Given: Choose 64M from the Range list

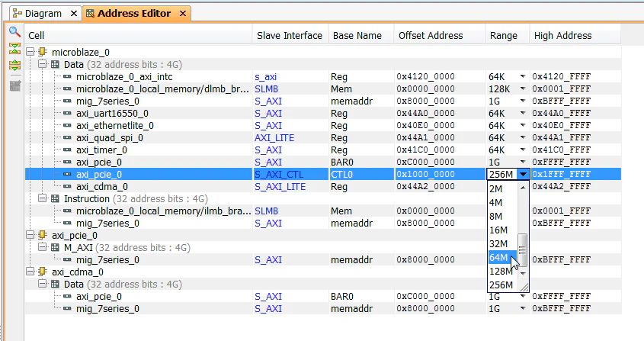Looking at the screenshot, I should tap(502, 258).
